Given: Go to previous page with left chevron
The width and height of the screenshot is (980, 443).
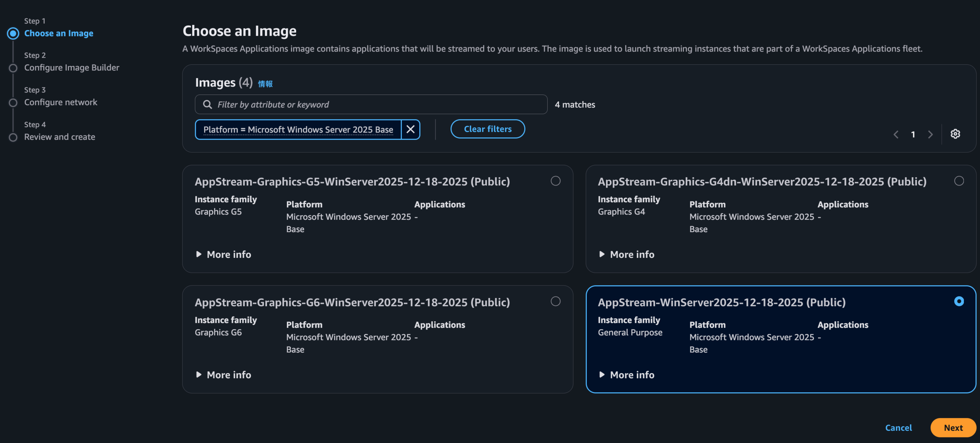Looking at the screenshot, I should [896, 134].
